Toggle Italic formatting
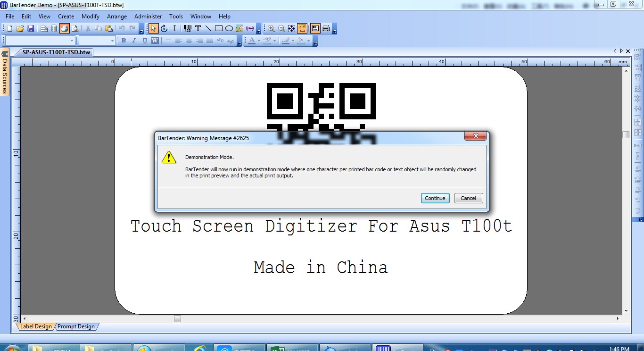The image size is (644, 351). click(x=134, y=41)
